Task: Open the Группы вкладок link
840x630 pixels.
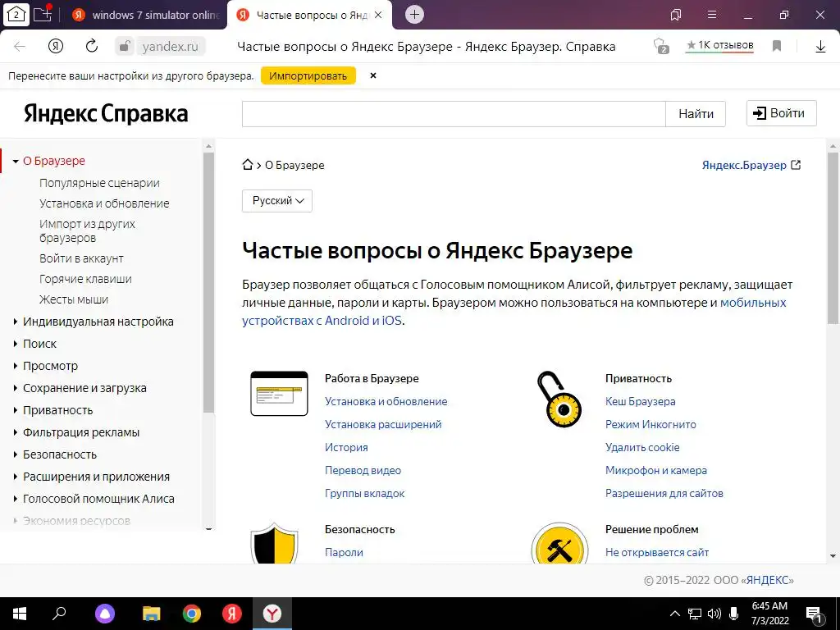Action: [364, 493]
